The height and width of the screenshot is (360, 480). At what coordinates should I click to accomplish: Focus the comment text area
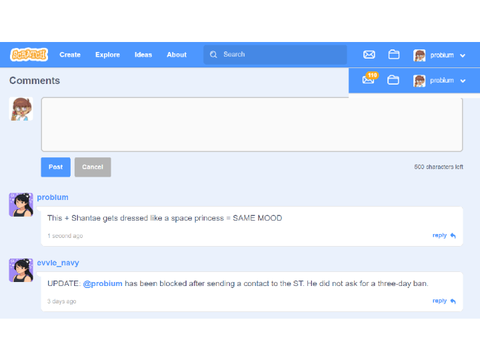[x=252, y=124]
